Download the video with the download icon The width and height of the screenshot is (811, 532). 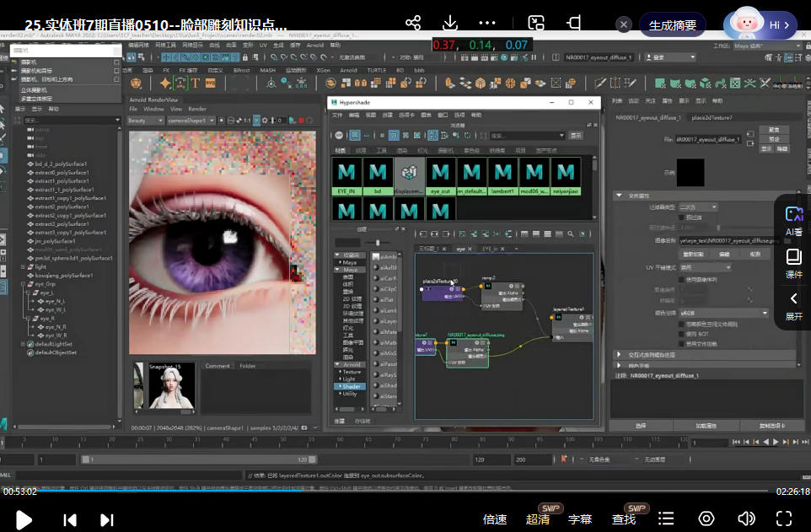point(450,23)
